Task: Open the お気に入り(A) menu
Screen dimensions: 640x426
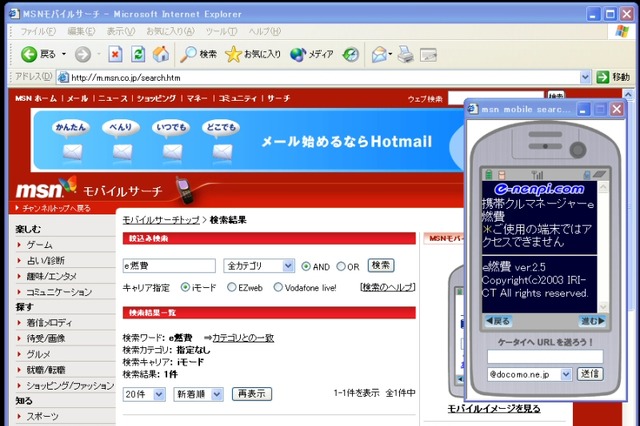Action: pos(170,31)
